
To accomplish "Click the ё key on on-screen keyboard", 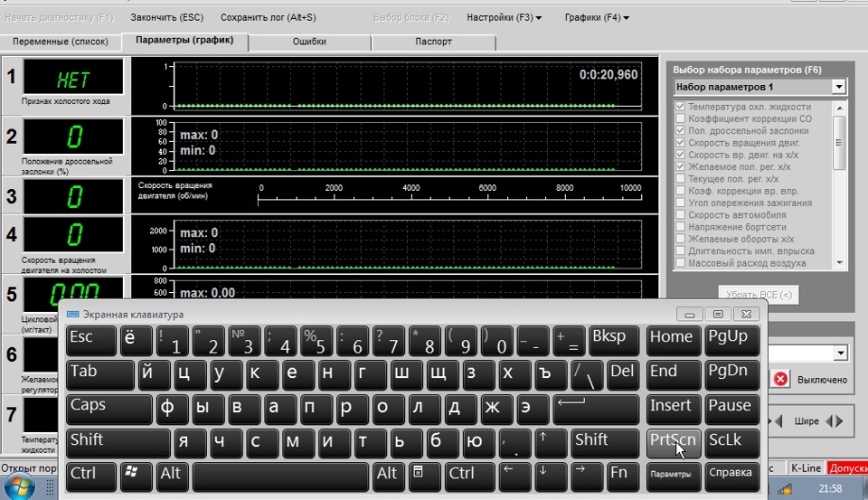I will 137,340.
